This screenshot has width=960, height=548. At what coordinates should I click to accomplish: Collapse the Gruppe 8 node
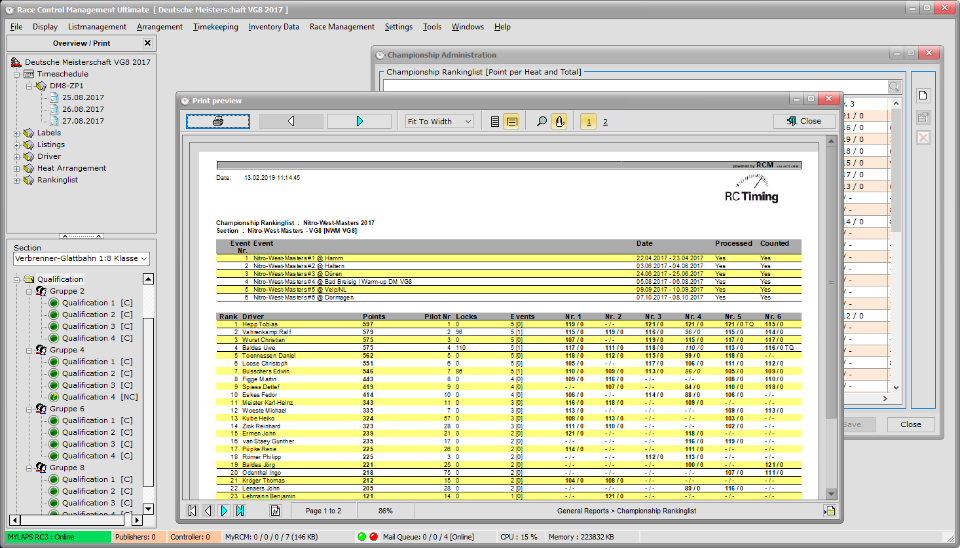29,467
